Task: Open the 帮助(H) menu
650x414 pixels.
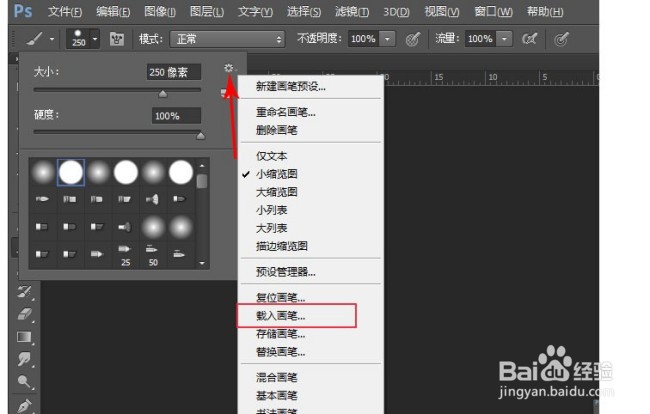Action: point(545,12)
